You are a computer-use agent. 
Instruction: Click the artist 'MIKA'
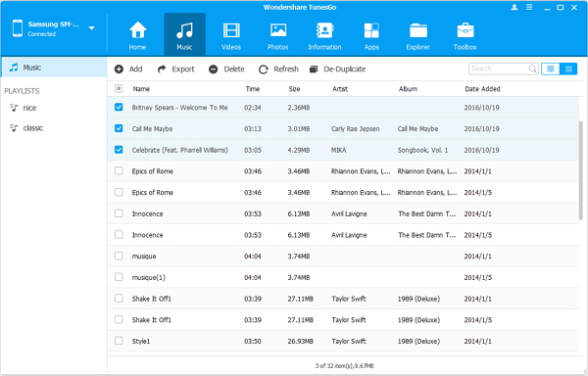[339, 150]
